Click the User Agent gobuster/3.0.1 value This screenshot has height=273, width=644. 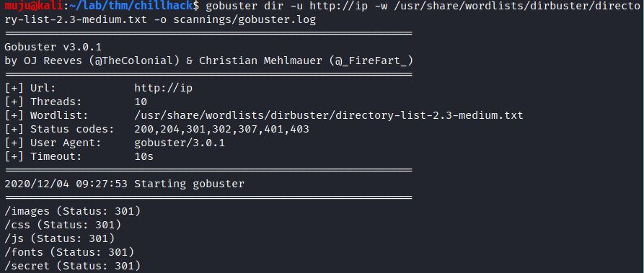pos(180,143)
